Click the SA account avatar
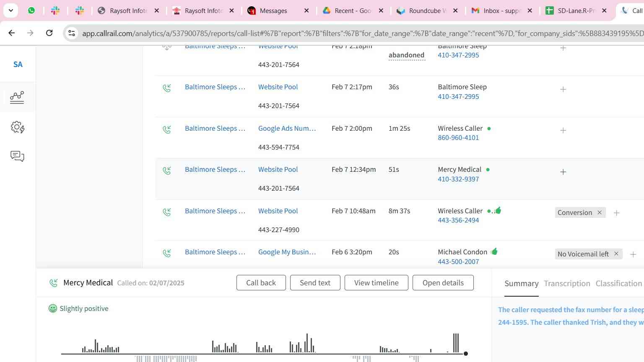The image size is (644, 362). (18, 65)
